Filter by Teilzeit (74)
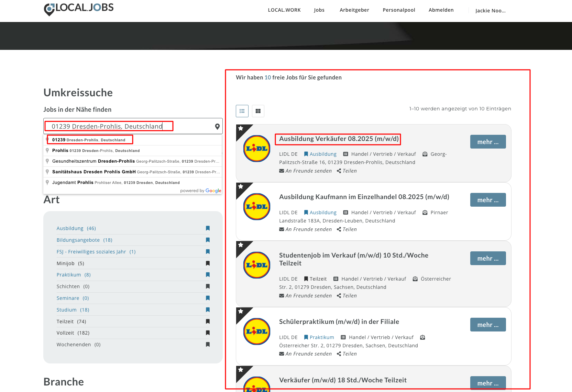 coord(71,322)
